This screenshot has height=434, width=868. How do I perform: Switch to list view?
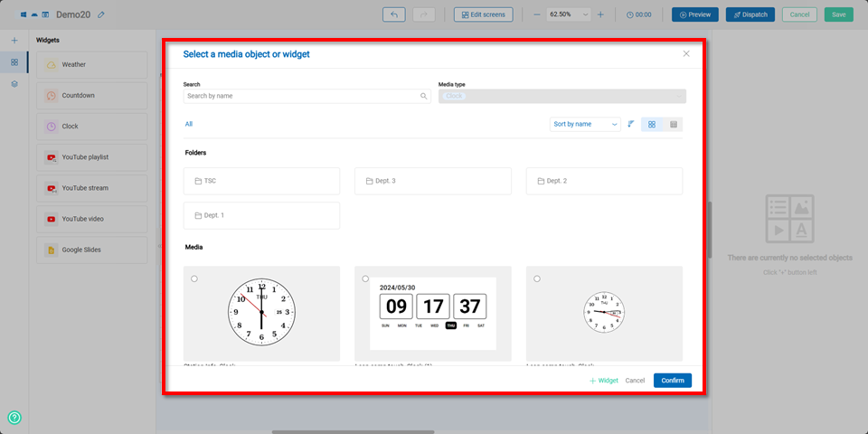pyautogui.click(x=674, y=124)
